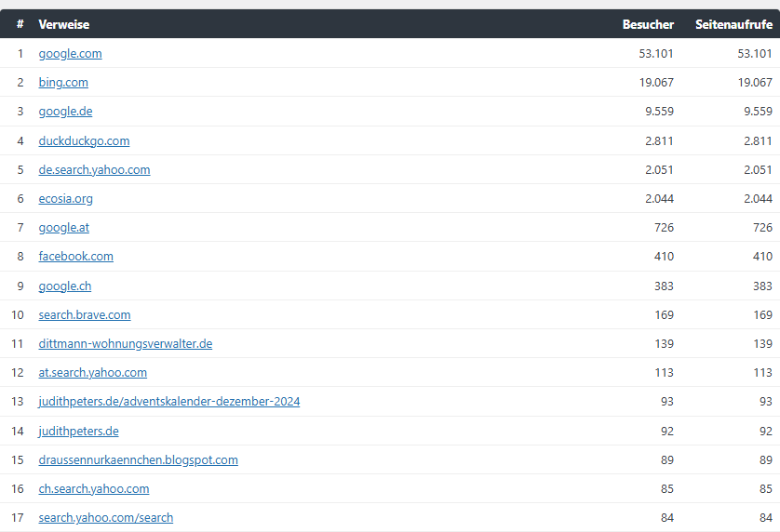
Task: Open the bing.com referrer link
Action: [x=63, y=83]
